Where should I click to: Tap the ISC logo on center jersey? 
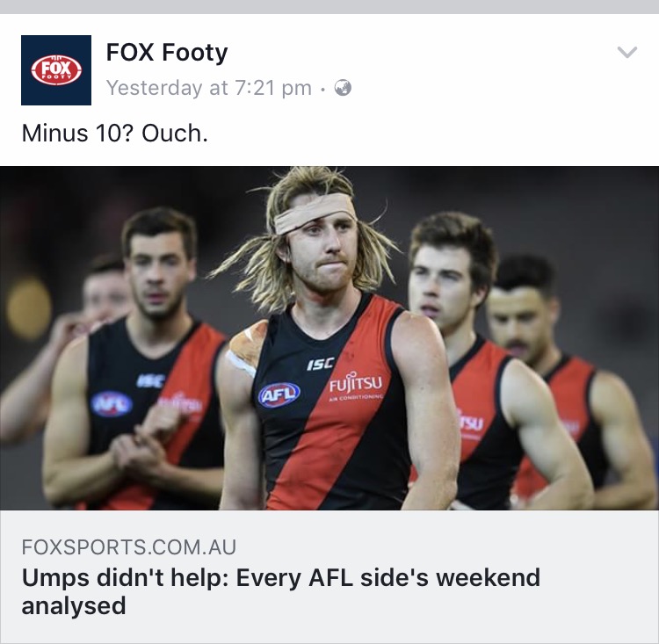coord(321,364)
